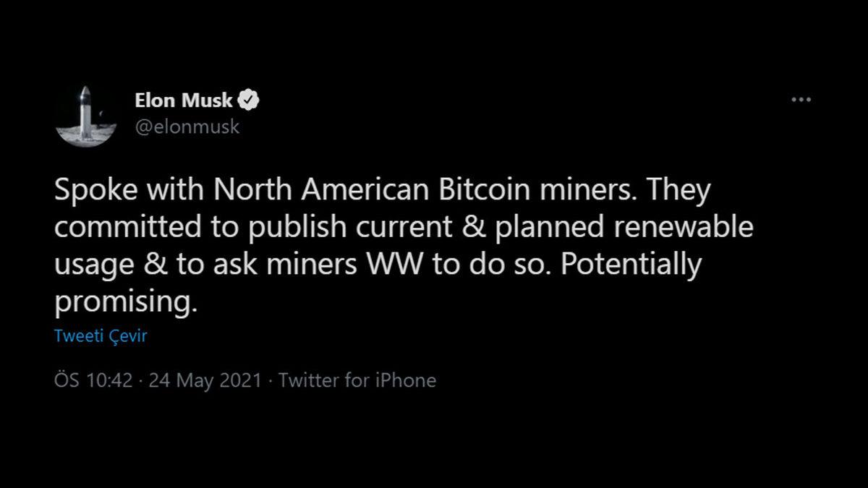Select the Elon Musk display name
This screenshot has width=868, height=488.
point(184,100)
